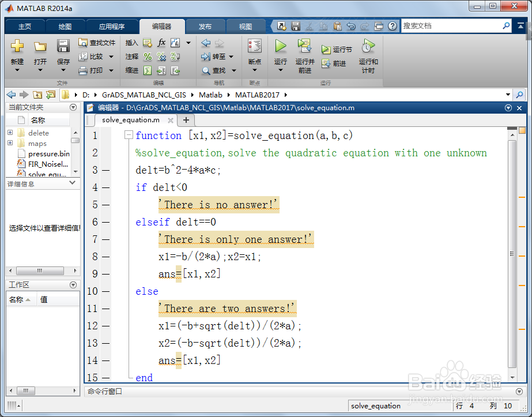
Task: Run the script with the green arrow
Action: click(x=280, y=46)
